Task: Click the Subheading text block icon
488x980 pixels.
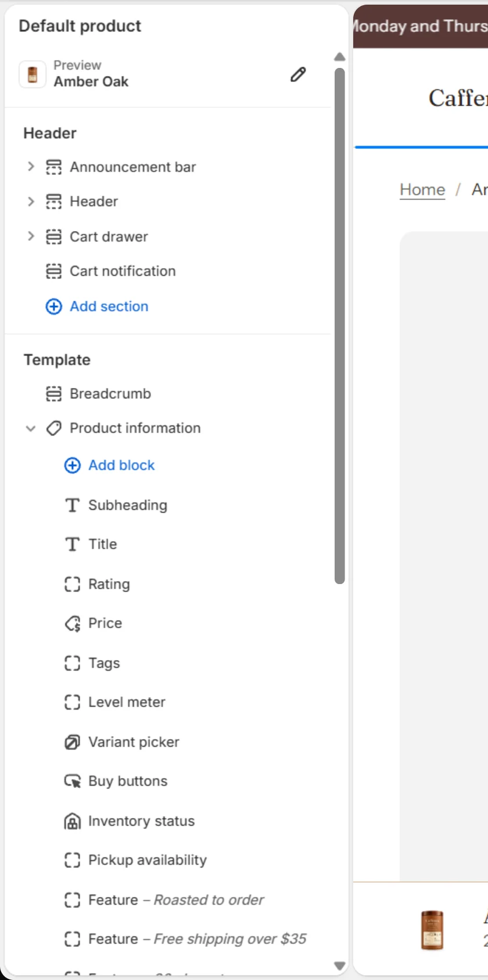Action: point(72,505)
